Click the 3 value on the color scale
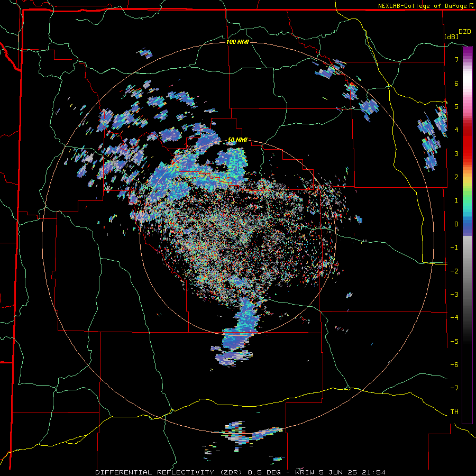 click(456, 153)
